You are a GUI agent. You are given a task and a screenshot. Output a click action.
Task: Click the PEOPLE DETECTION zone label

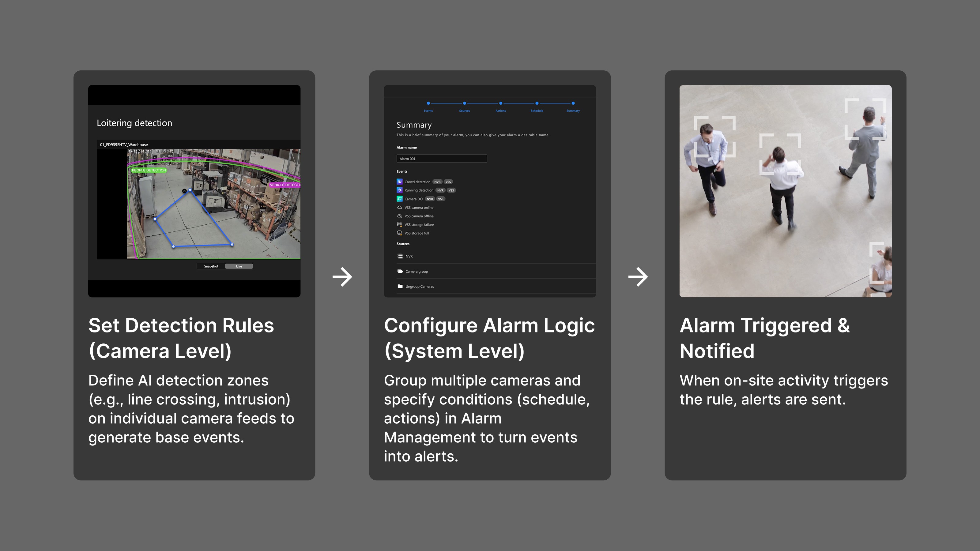pyautogui.click(x=149, y=171)
